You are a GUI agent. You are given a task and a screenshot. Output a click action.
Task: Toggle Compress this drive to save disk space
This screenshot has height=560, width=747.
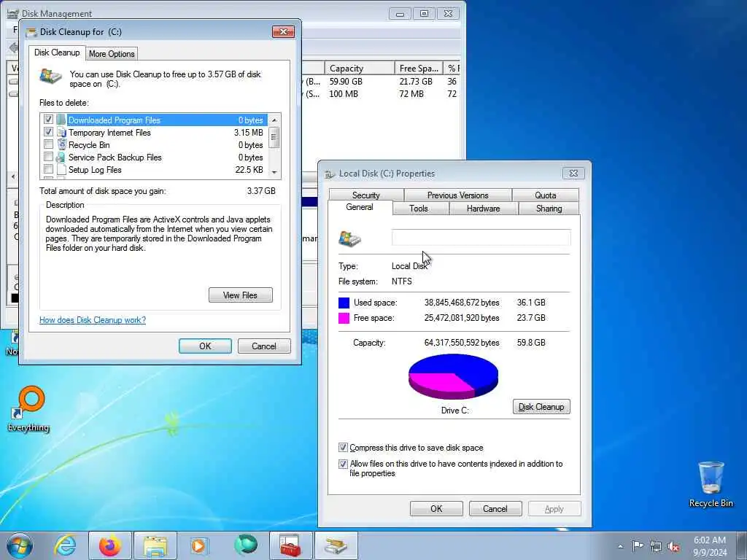(x=343, y=448)
